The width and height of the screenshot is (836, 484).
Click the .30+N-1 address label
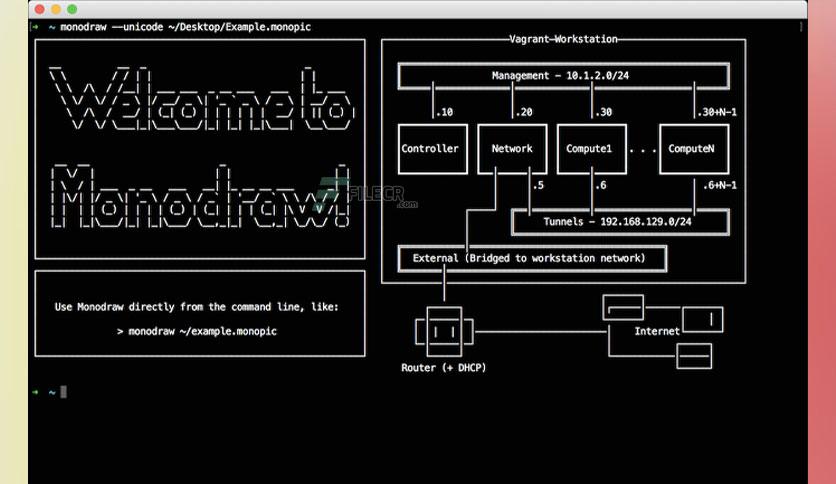click(717, 112)
